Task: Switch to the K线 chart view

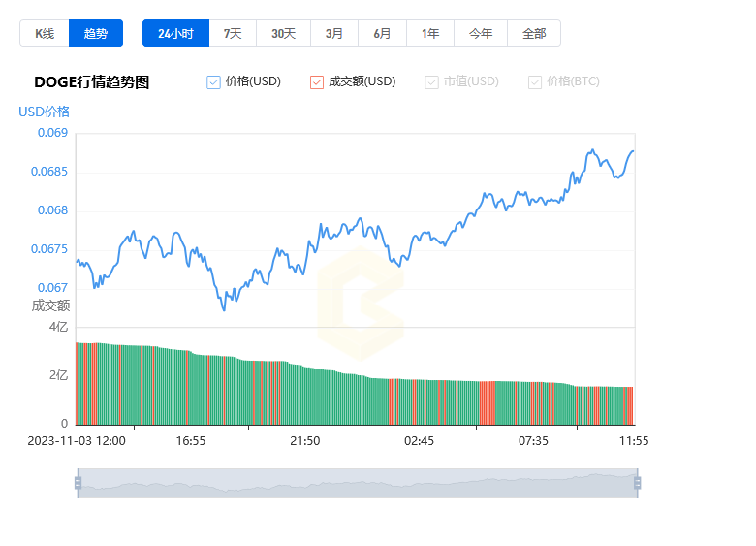Action: pos(45,33)
